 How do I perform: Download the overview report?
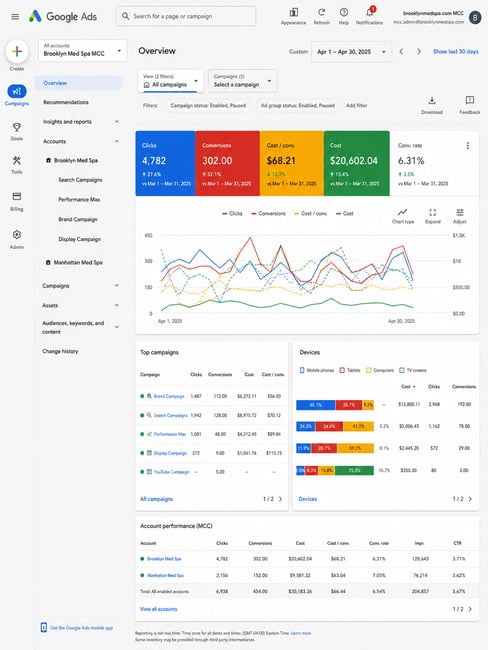[432, 101]
